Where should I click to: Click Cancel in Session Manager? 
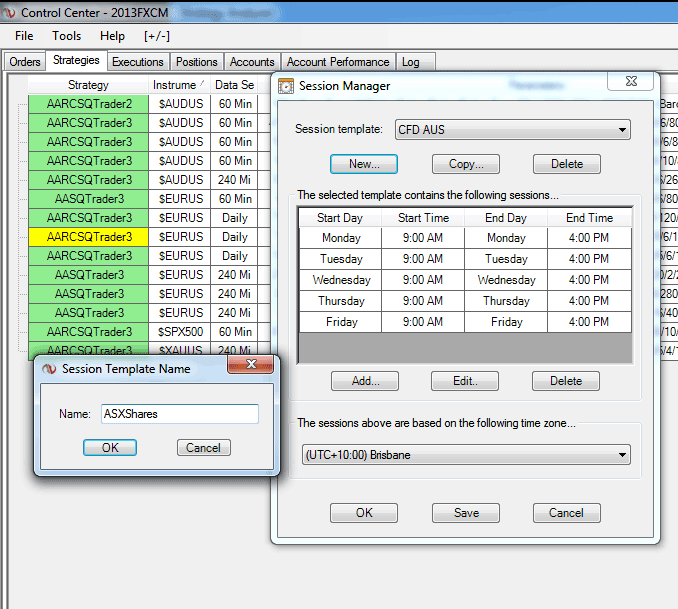click(567, 513)
